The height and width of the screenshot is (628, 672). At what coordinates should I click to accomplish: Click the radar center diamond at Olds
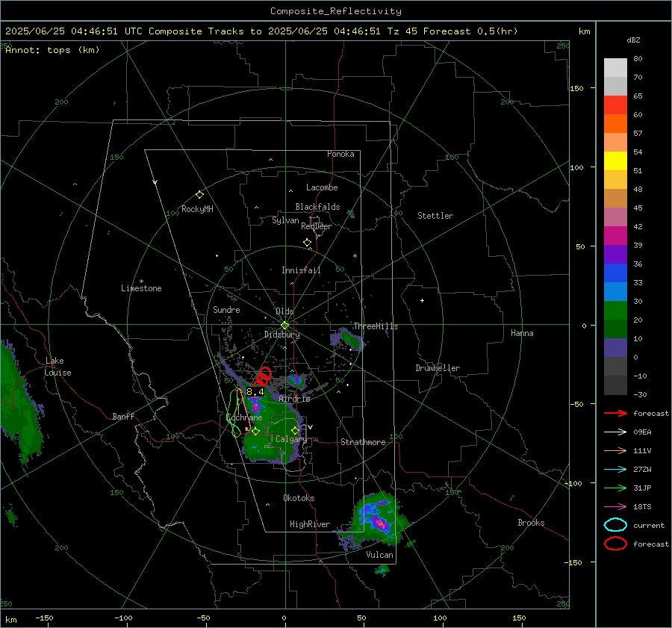pyautogui.click(x=284, y=326)
